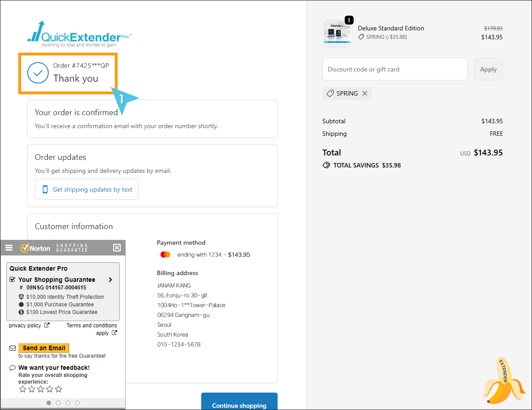Click the struck-through price $179.93
The width and height of the screenshot is (532, 410).
point(493,29)
